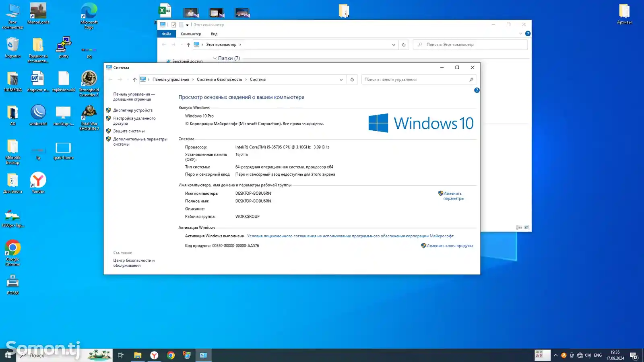
Task: Click 'Панель управления' breadcrumb
Action: coord(171,80)
